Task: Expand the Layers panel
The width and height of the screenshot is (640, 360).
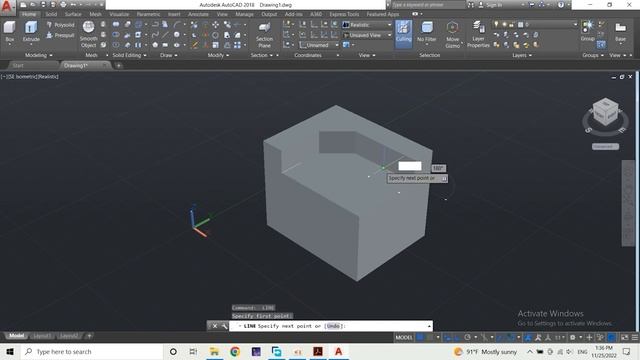Action: [x=522, y=55]
